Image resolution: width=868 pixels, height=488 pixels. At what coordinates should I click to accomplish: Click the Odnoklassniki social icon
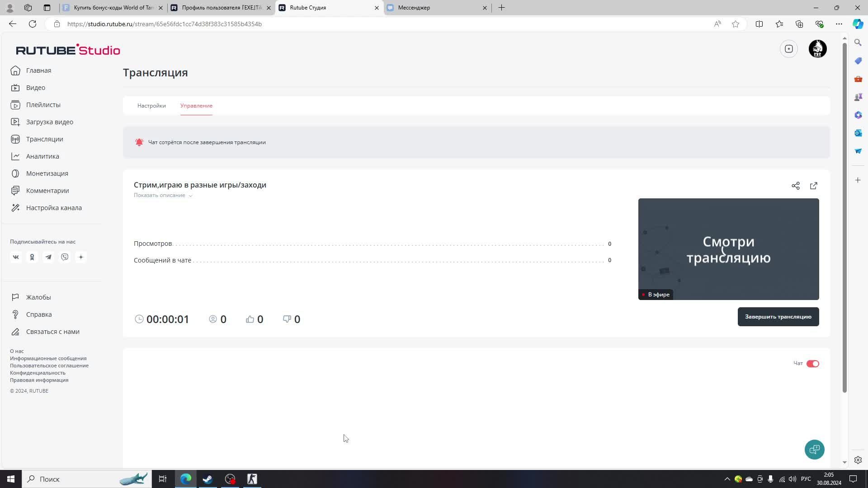32,257
